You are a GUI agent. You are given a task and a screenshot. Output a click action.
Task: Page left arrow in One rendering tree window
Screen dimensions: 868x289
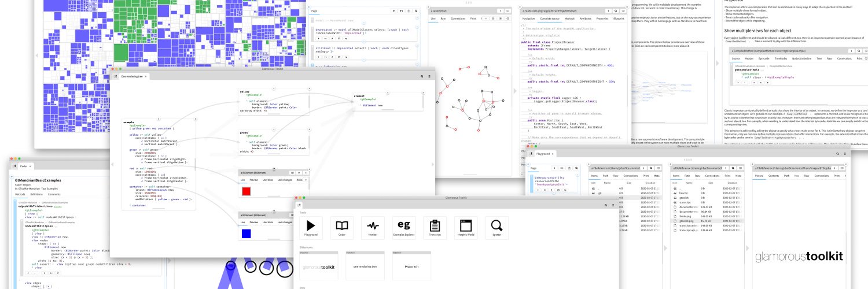coord(113,165)
